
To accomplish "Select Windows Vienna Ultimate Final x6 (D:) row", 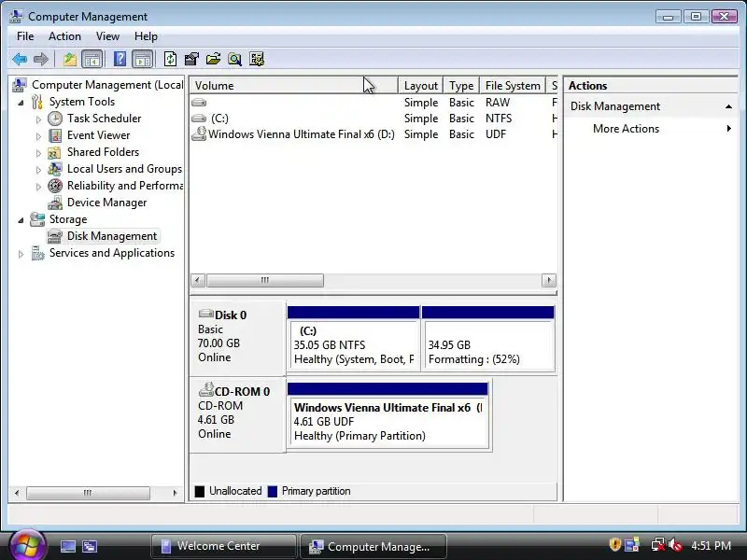I will (x=373, y=134).
